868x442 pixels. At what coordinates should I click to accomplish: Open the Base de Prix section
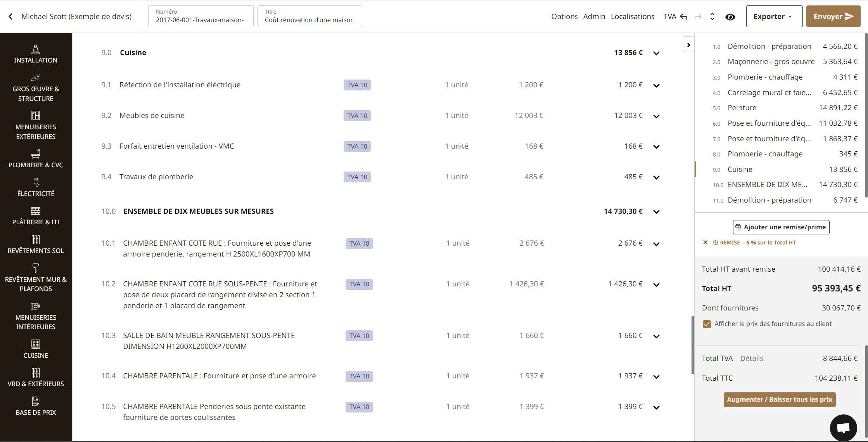(x=36, y=406)
